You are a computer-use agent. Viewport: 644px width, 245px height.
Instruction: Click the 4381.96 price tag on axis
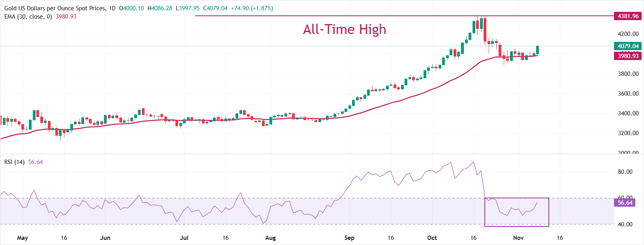tap(628, 16)
